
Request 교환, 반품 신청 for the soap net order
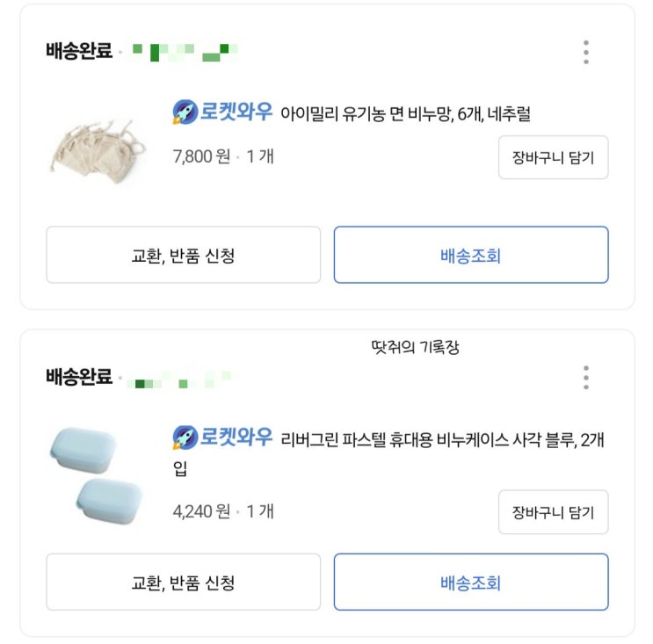click(183, 256)
